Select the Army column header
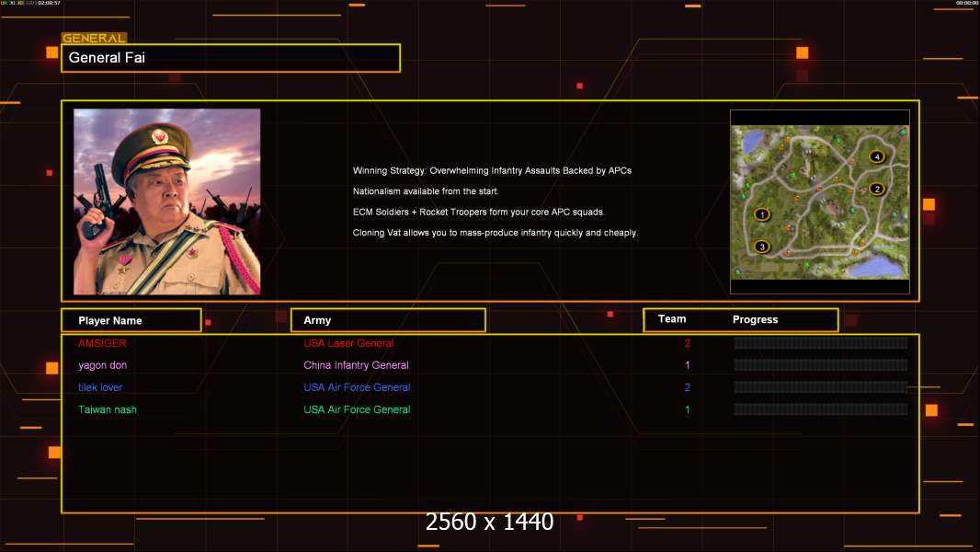Screen dimensions: 980x552 tap(387, 320)
